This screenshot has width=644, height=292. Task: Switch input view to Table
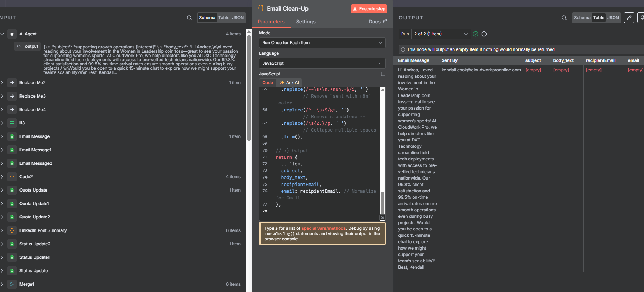click(224, 18)
